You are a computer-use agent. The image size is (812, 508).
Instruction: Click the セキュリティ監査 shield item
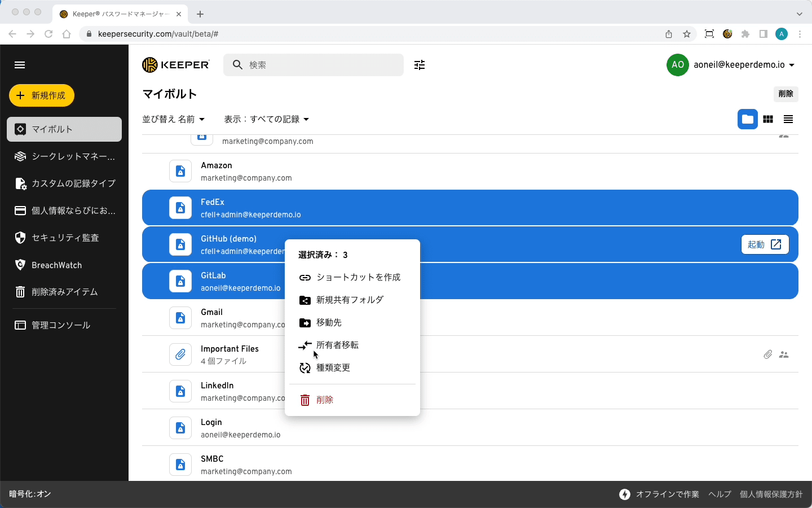tap(65, 238)
